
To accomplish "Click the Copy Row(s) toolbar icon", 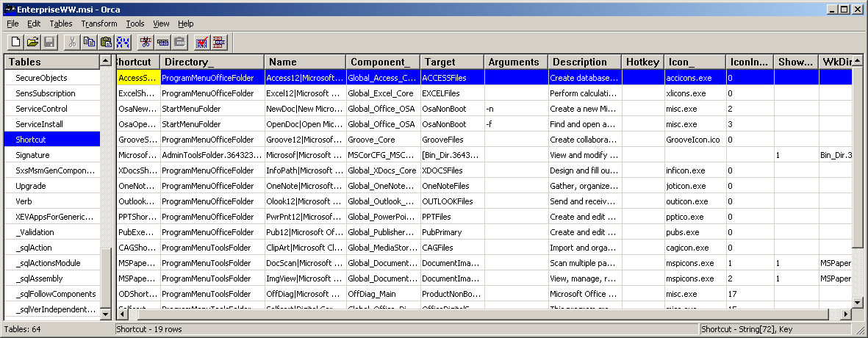I will coord(162,42).
